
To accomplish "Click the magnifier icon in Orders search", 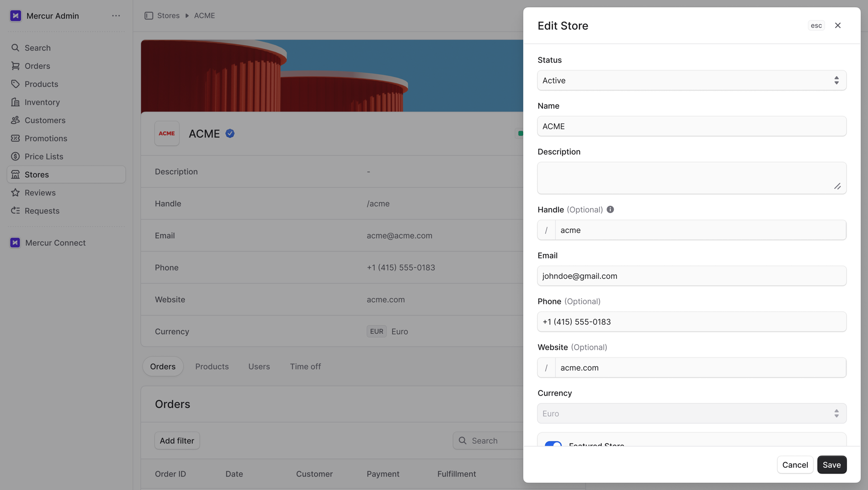I will coord(462,441).
